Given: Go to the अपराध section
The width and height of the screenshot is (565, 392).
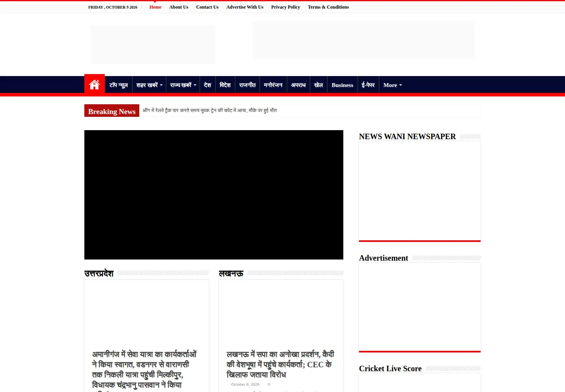Looking at the screenshot, I should [298, 85].
